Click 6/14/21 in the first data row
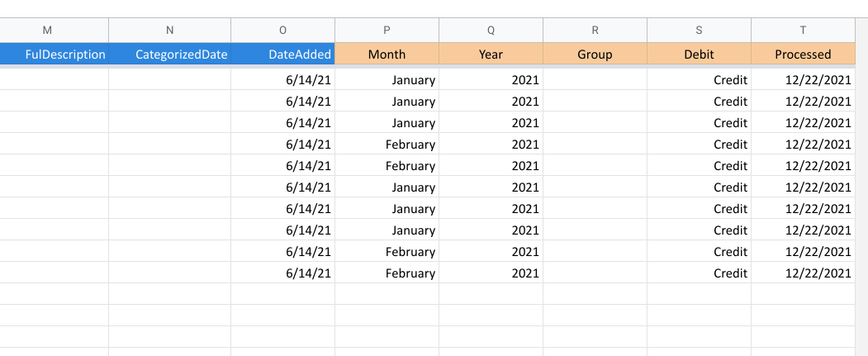This screenshot has height=356, width=868. [x=283, y=80]
